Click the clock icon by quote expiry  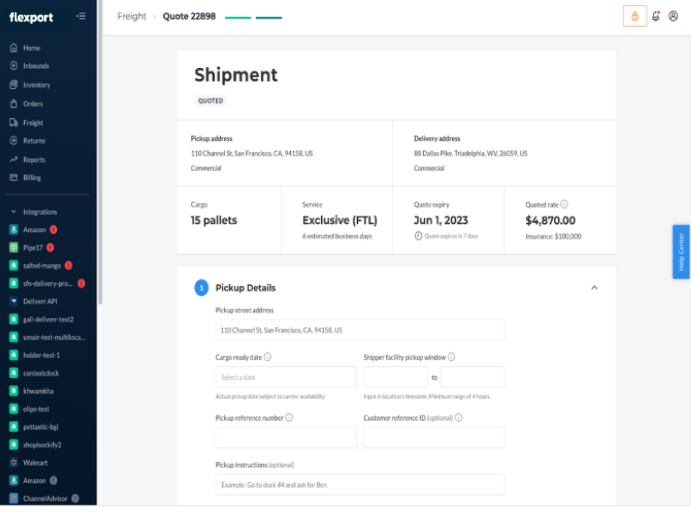pos(418,236)
